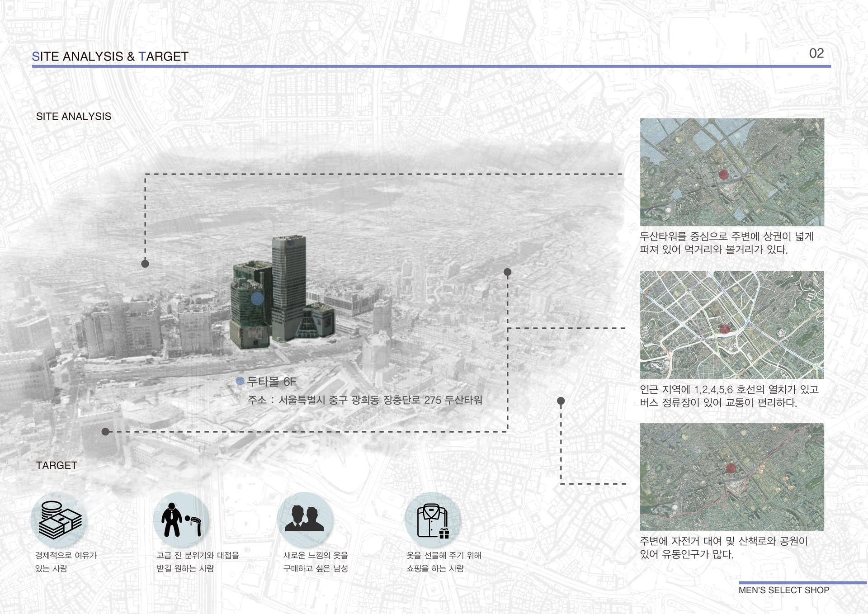
Task: Click the text 버스 정류장이 있어 교통이 편리하다
Action: pyautogui.click(x=718, y=402)
